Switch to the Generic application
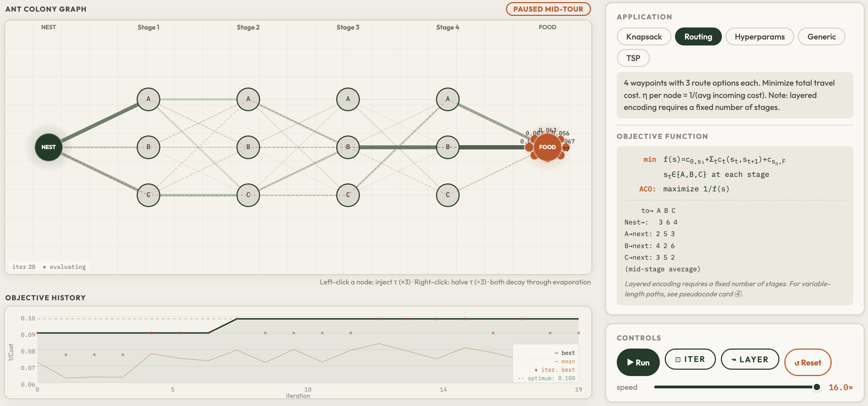Screen dimensions: 868x406 821,36
